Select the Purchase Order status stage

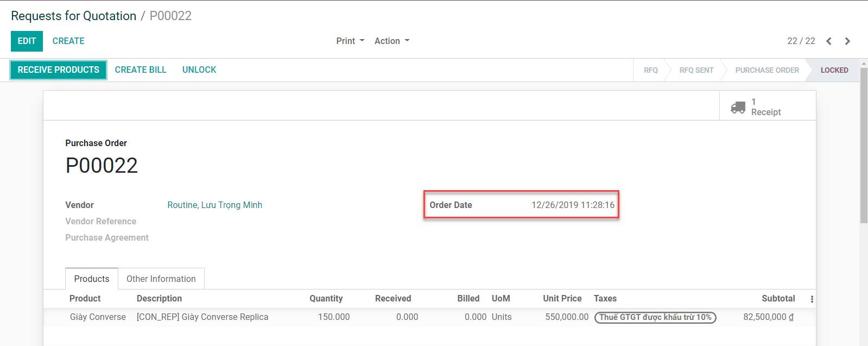pos(766,71)
